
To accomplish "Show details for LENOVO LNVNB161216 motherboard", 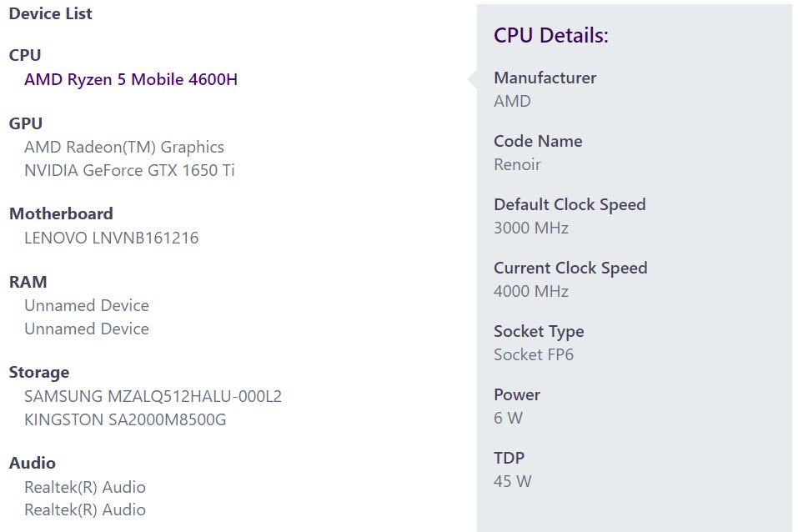I will point(111,238).
